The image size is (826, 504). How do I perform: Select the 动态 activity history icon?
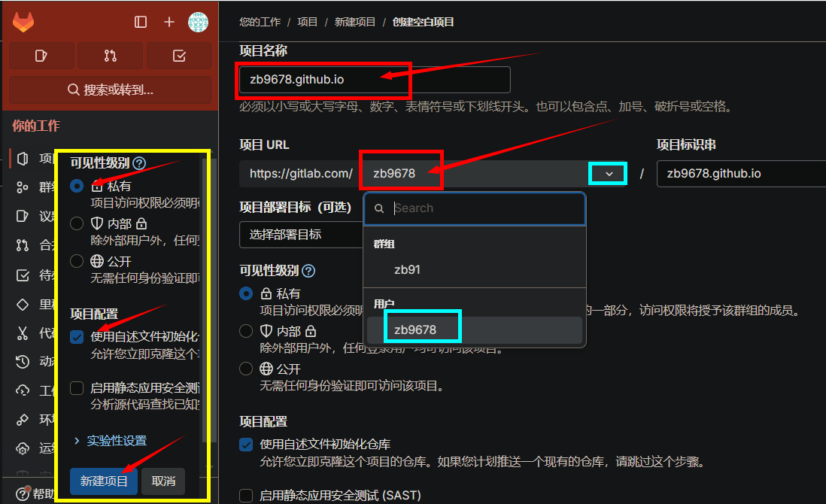(x=23, y=361)
